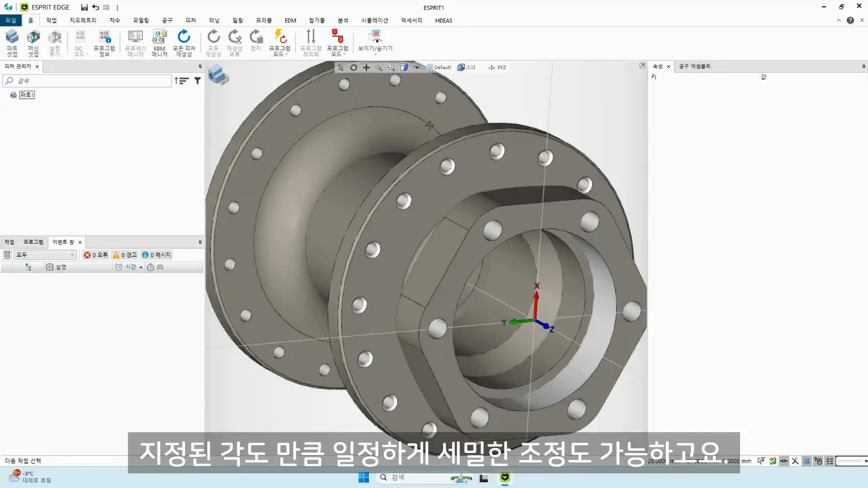Click the undo arrow in title bar

(x=95, y=7)
